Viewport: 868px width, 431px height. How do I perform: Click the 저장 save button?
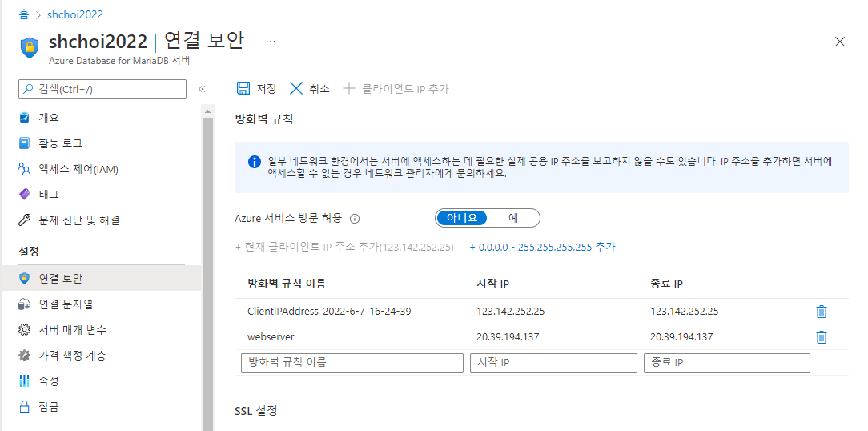tap(257, 88)
